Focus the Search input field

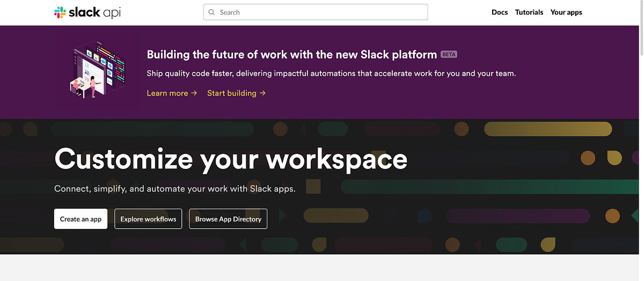click(x=316, y=12)
